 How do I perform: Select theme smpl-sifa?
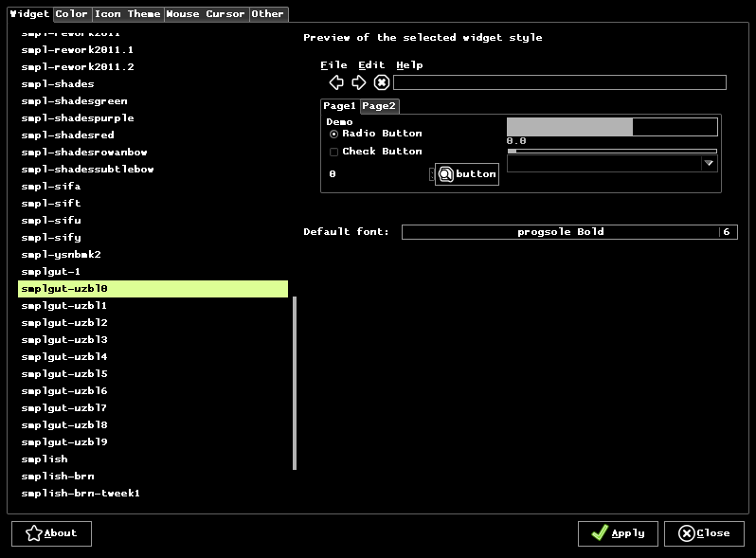[x=153, y=187]
